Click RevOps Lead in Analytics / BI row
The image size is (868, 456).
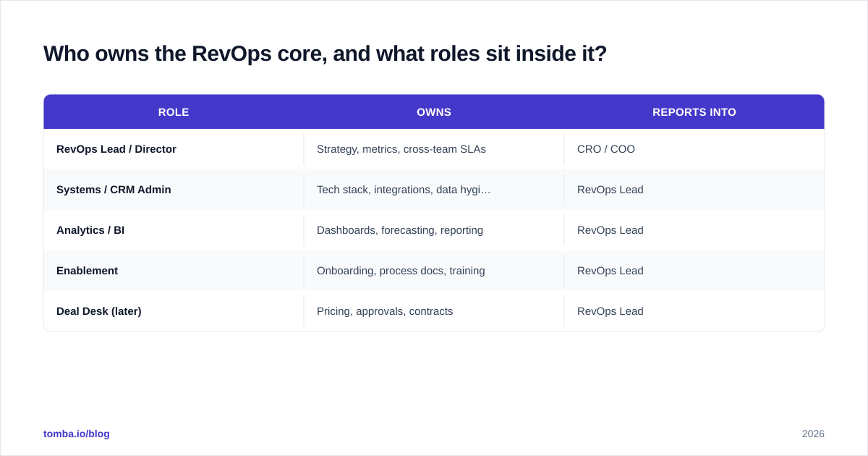[x=694, y=230]
